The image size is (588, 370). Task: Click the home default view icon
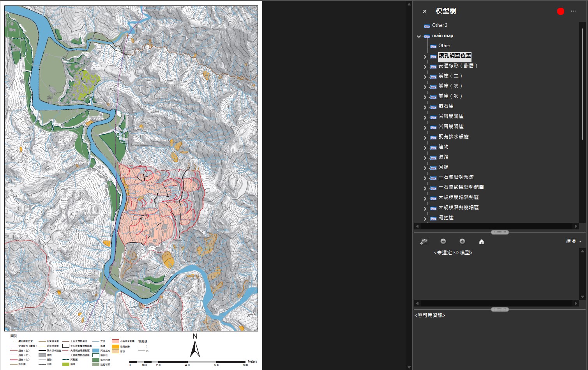(x=482, y=241)
